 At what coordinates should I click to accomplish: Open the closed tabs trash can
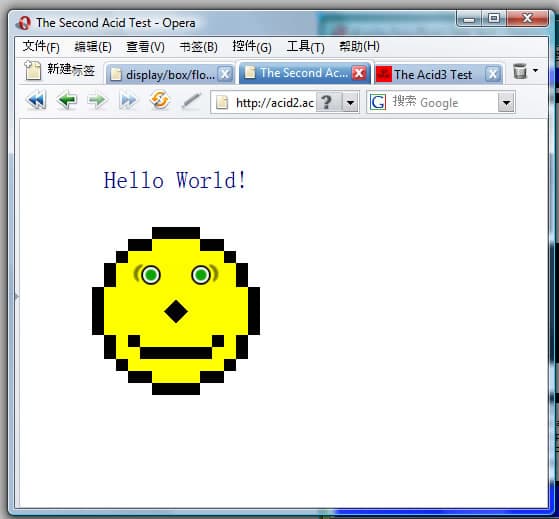coord(520,71)
